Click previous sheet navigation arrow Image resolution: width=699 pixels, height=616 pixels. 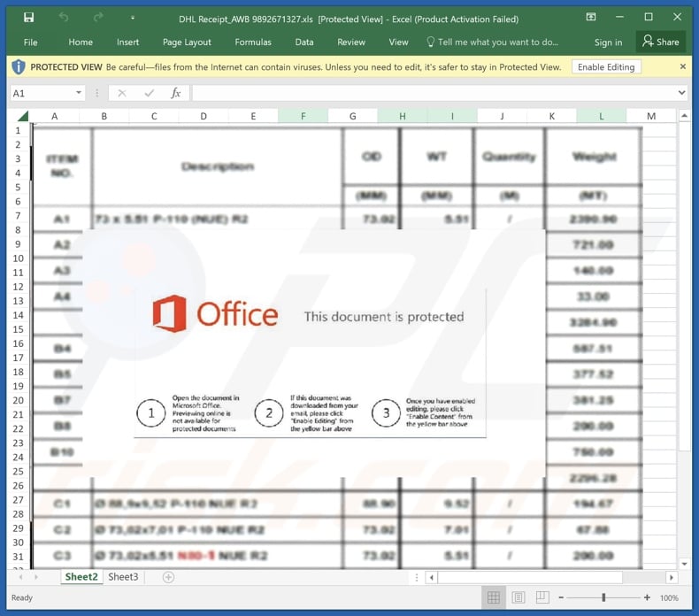click(20, 577)
